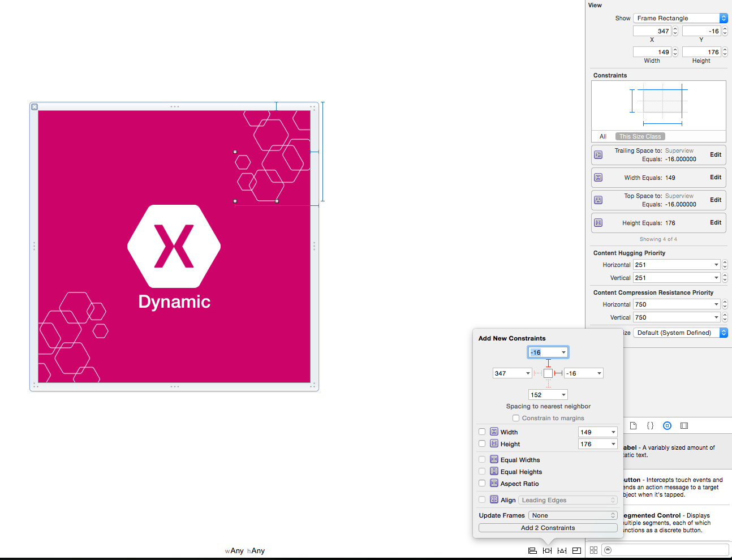This screenshot has width=732, height=560.
Task: Switch to This Size Class tab
Action: point(640,136)
